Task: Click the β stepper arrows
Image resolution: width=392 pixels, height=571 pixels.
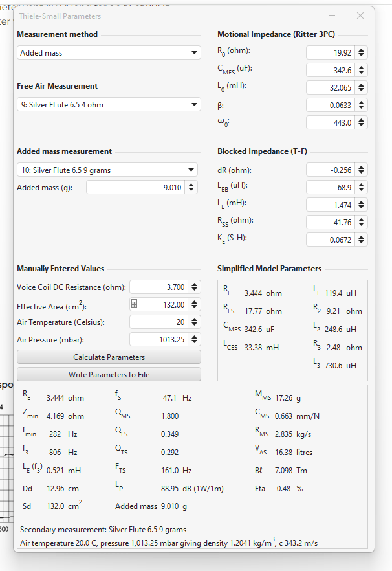Action: (361, 106)
